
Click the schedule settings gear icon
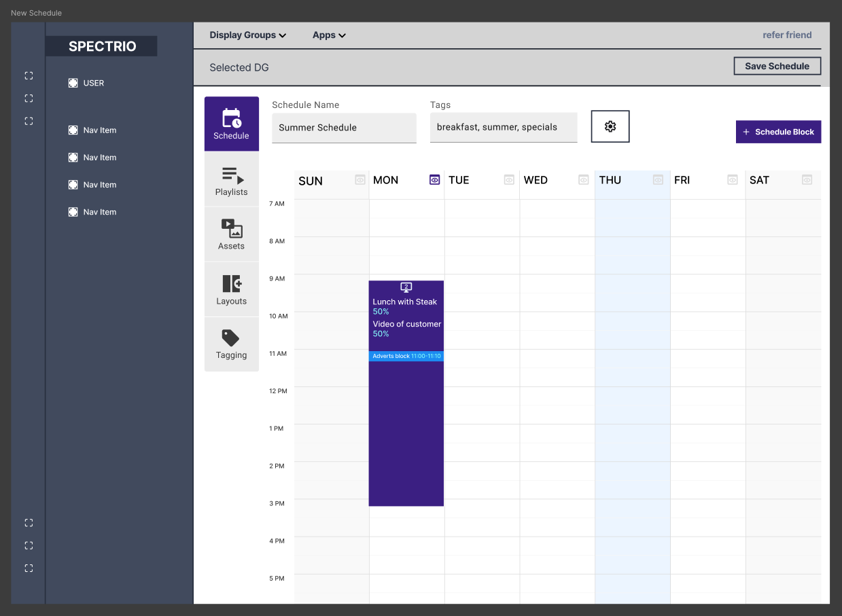610,126
